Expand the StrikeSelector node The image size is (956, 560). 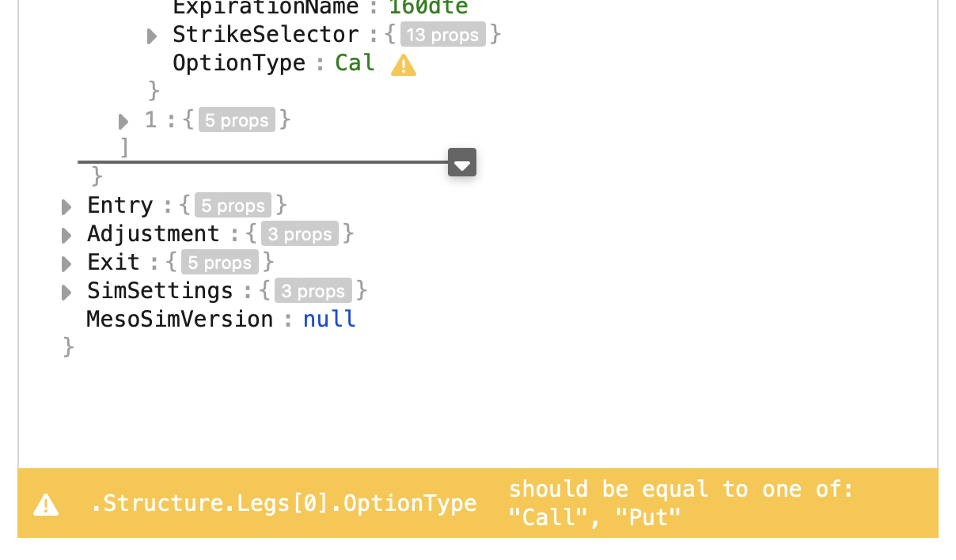152,36
